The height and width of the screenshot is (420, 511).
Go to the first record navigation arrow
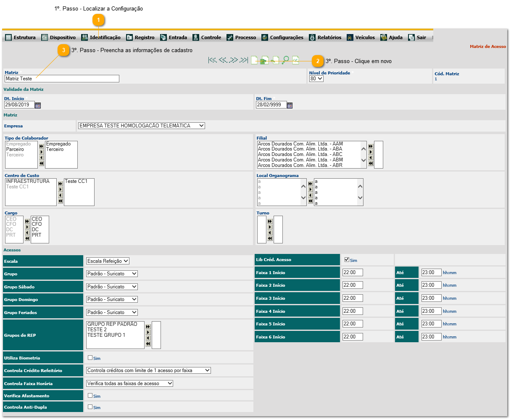point(213,61)
